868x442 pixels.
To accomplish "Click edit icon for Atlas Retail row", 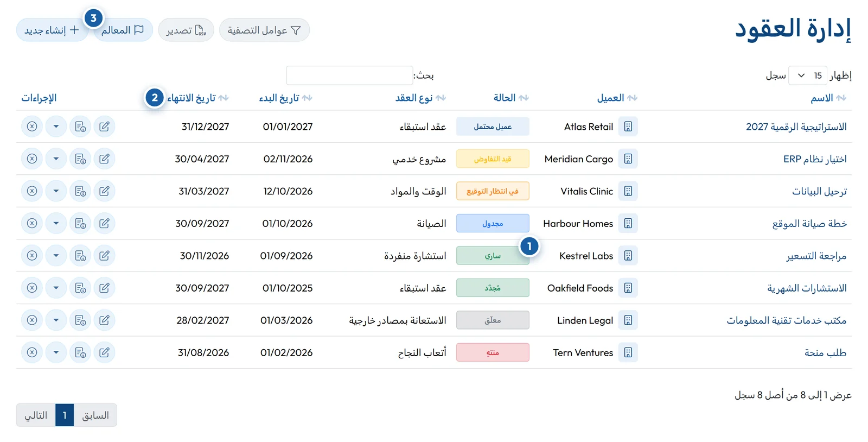I will point(104,127).
